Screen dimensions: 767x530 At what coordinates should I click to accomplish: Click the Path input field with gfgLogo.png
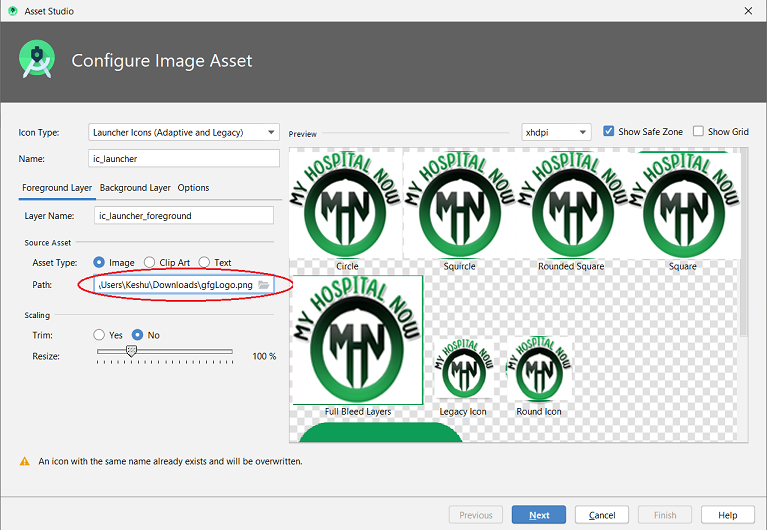pyautogui.click(x=184, y=285)
